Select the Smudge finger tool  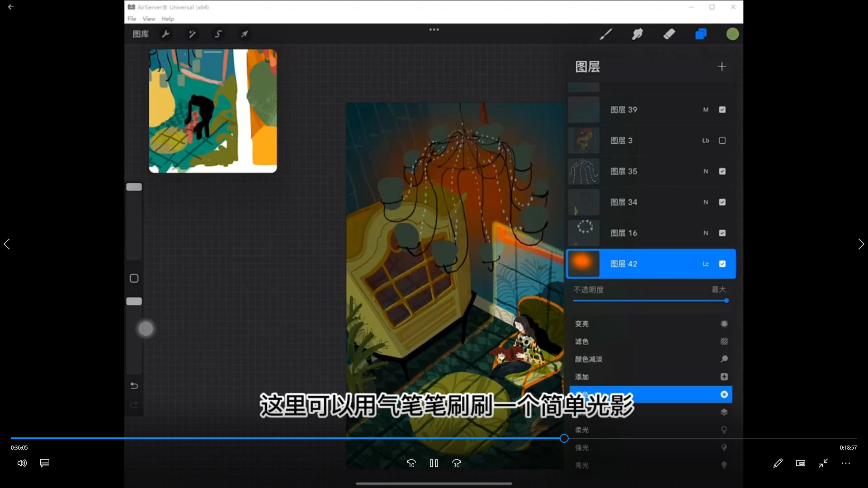[x=637, y=34]
